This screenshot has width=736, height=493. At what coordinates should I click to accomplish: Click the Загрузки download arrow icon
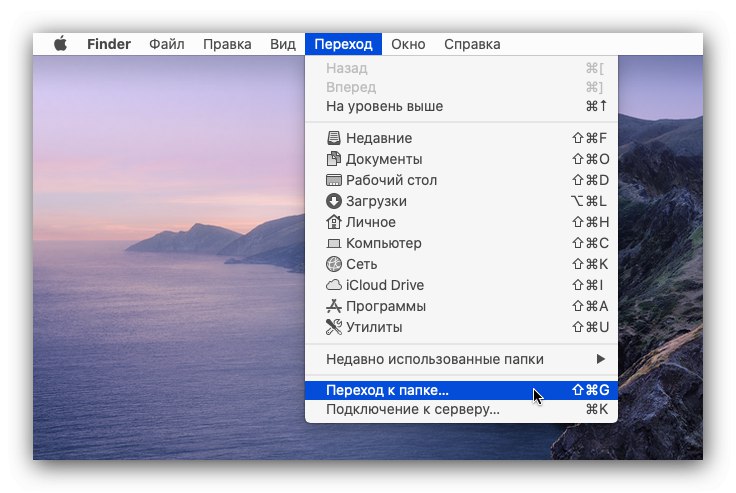(334, 201)
